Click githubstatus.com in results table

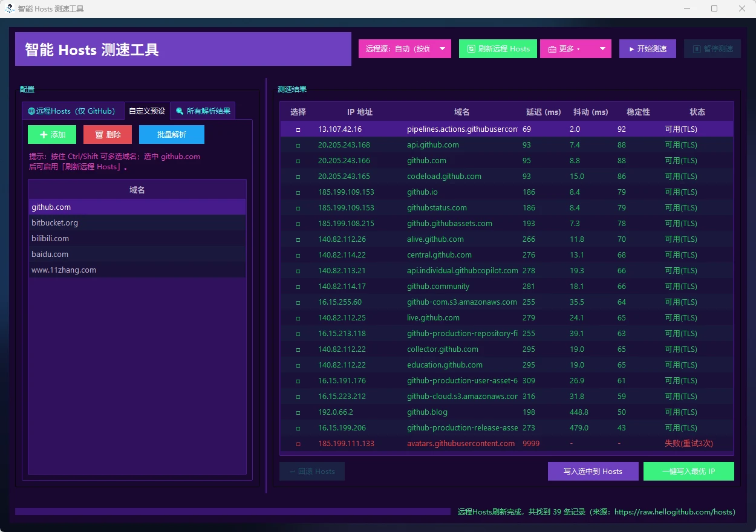pyautogui.click(x=437, y=208)
